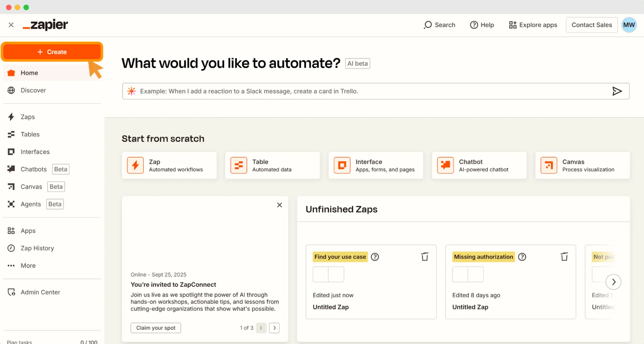
Task: Create a new Zap from scratch card
Action: 169,165
